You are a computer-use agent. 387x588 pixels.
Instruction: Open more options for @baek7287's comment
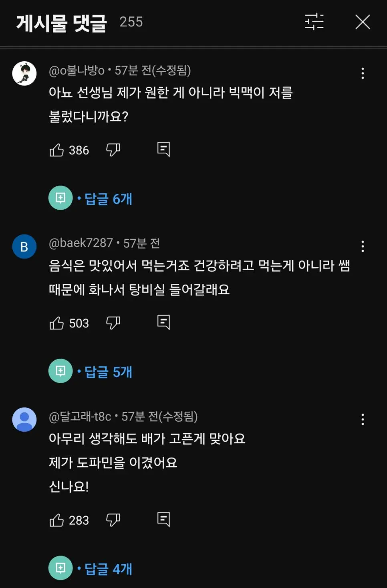coord(363,247)
